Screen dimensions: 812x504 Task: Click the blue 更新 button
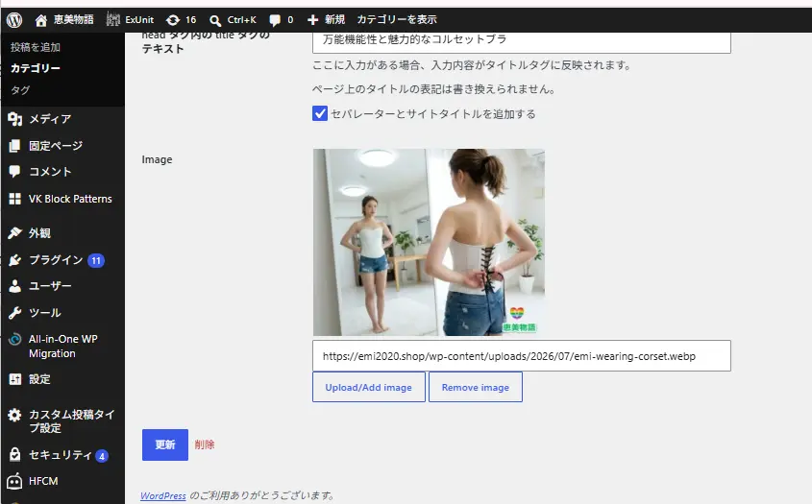point(165,444)
